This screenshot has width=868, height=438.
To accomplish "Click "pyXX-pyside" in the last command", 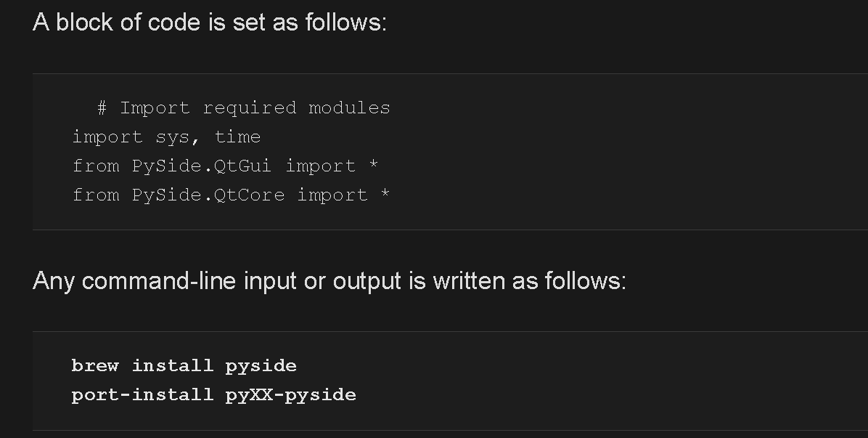I will coord(291,395).
